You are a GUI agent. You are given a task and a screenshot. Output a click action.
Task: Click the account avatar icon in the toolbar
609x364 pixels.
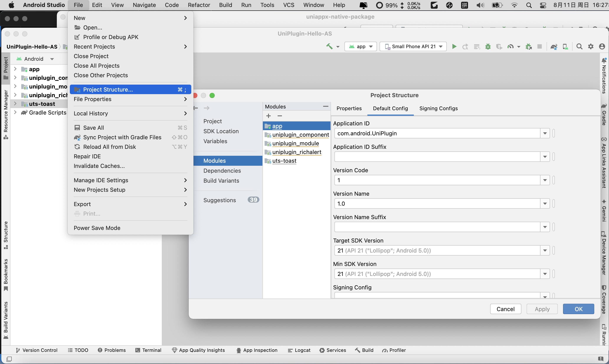602,46
